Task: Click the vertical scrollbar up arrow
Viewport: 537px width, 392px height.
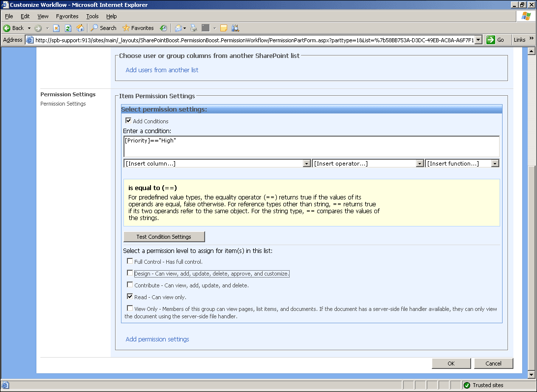Action: pos(531,51)
